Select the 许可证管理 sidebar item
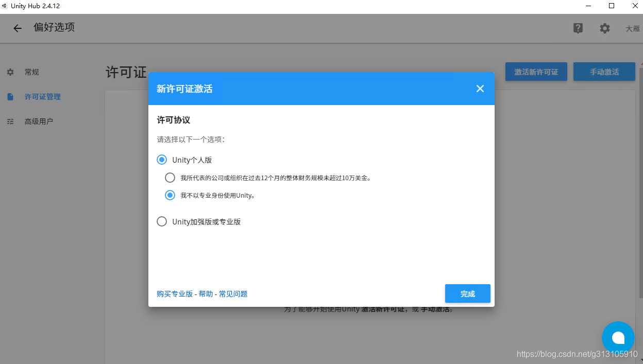The image size is (643, 364). point(43,97)
